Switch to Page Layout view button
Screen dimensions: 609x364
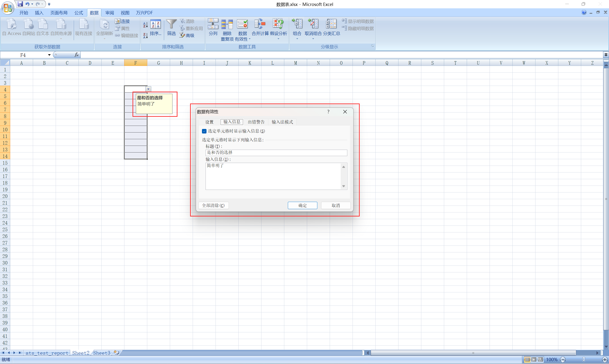534,359
